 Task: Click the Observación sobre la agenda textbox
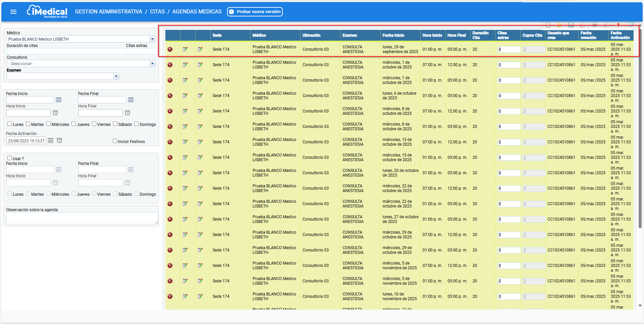click(x=82, y=218)
